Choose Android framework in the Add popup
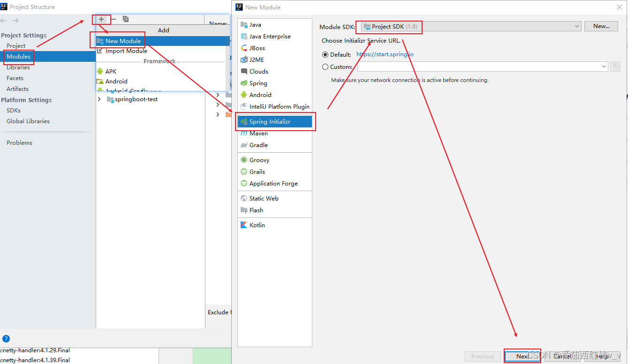Screen dimensions: 628x364 coord(163,82)
